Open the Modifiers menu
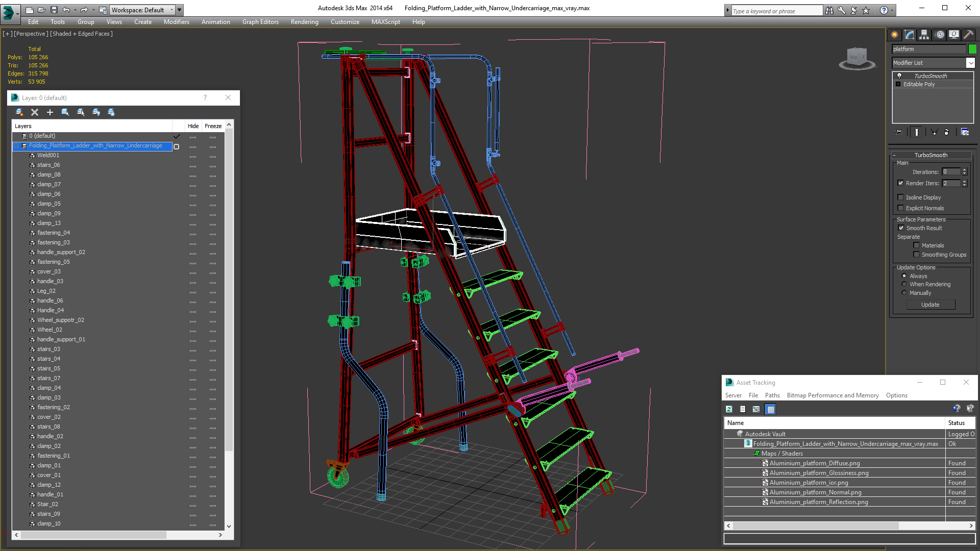Image resolution: width=980 pixels, height=551 pixels. 176,22
